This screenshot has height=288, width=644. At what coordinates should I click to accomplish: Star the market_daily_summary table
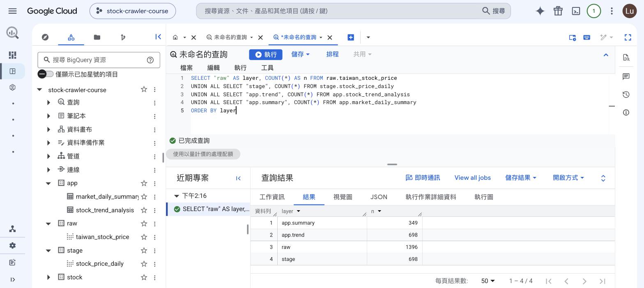point(144,197)
